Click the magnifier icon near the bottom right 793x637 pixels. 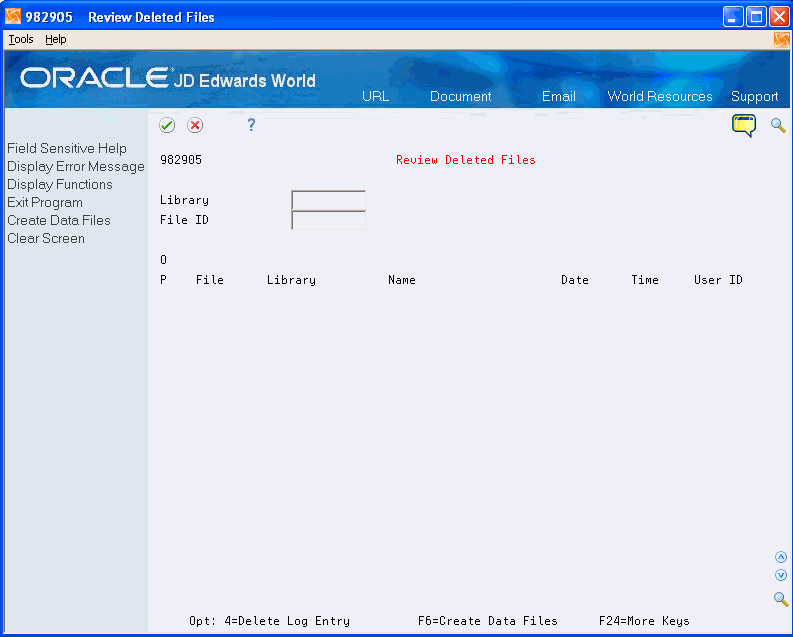tap(781, 599)
